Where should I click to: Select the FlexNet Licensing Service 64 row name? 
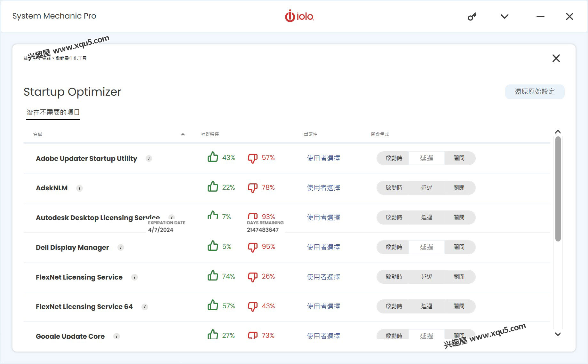tap(84, 307)
